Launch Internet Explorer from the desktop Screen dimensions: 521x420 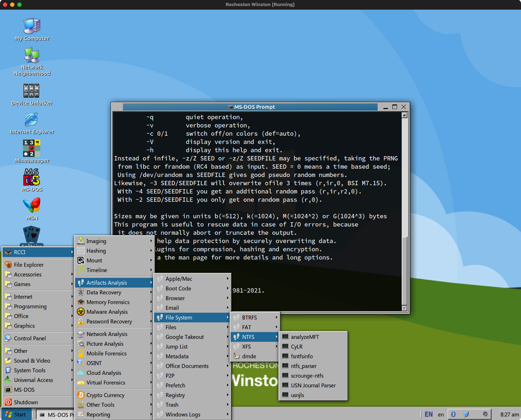click(32, 121)
